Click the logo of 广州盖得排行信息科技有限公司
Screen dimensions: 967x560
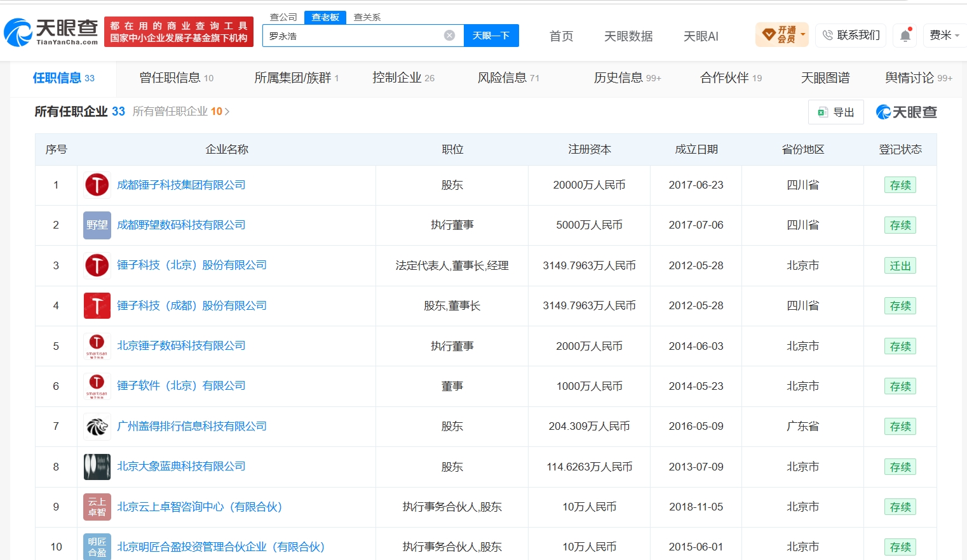[97, 427]
